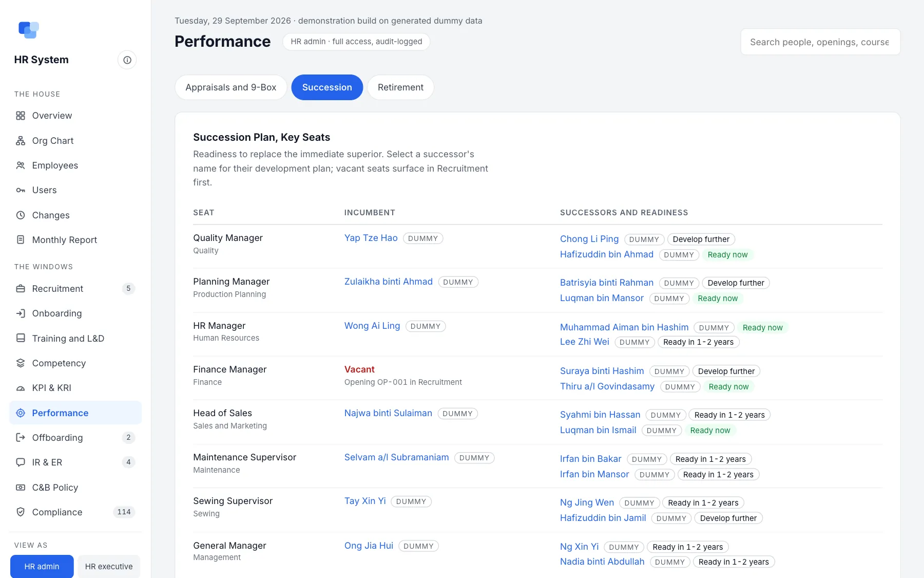The width and height of the screenshot is (924, 578).
Task: Switch to the Appraisals and 9-Box tab
Action: coord(231,87)
